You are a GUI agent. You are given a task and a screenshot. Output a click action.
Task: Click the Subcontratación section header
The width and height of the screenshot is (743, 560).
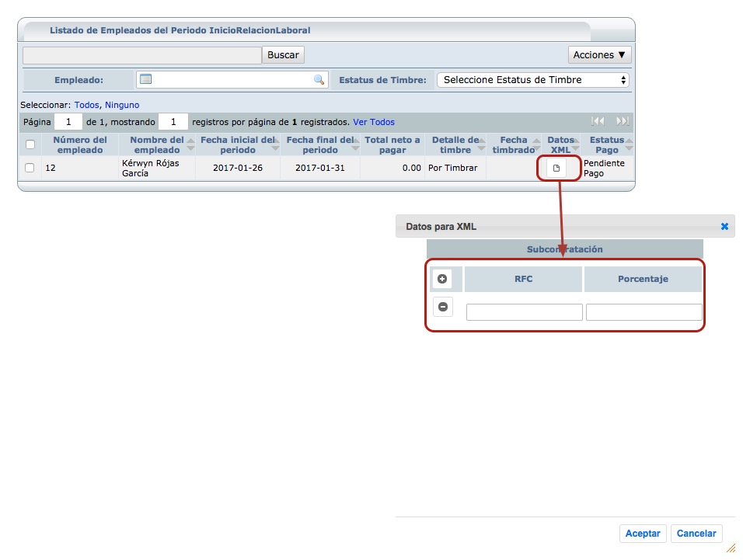(565, 249)
